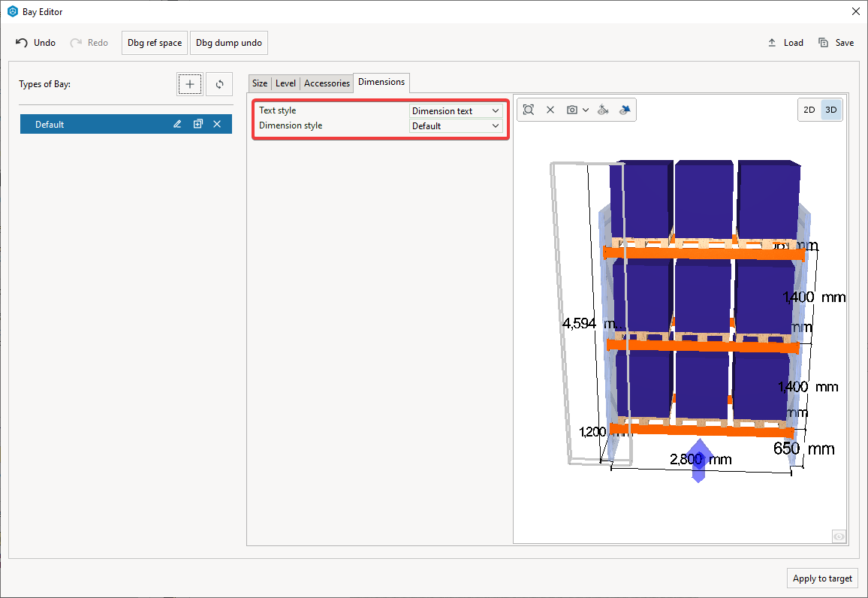Duplicate the Default bay type
868x598 pixels.
coord(197,124)
